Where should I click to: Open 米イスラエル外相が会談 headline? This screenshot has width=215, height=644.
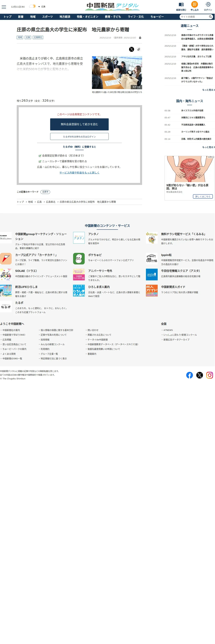click(192, 111)
